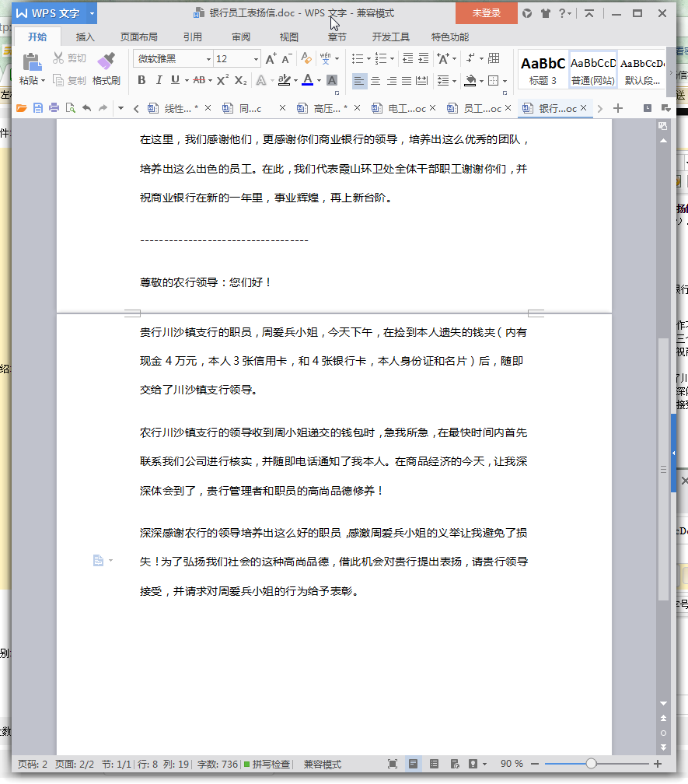
Task: Toggle italic formatting
Action: [x=159, y=80]
